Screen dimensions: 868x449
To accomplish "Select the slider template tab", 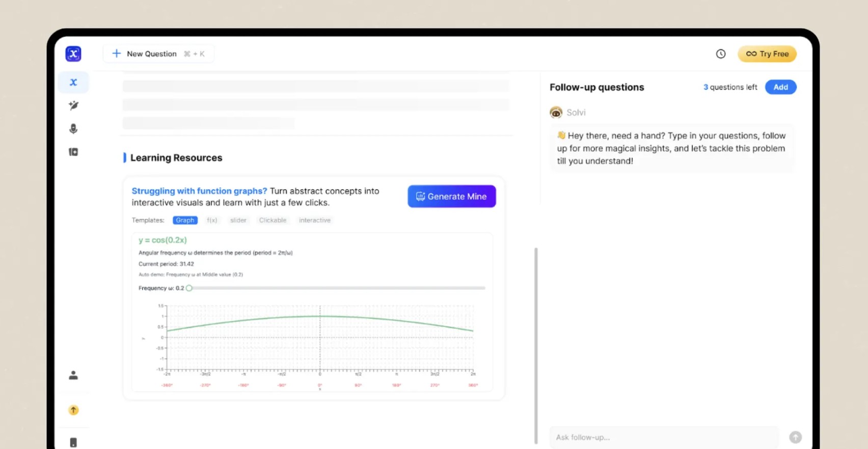I will [x=238, y=220].
